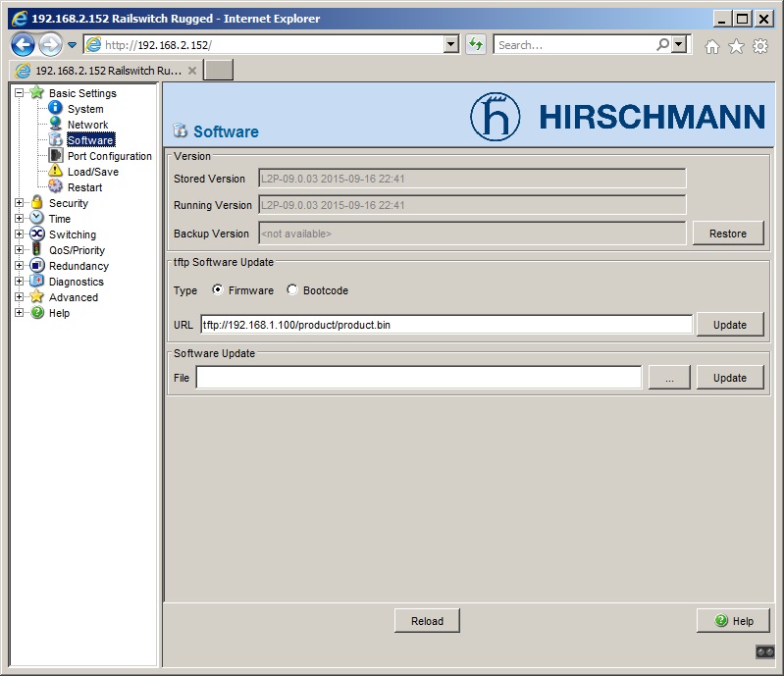
Task: Open browser Home icon
Action: 712,46
